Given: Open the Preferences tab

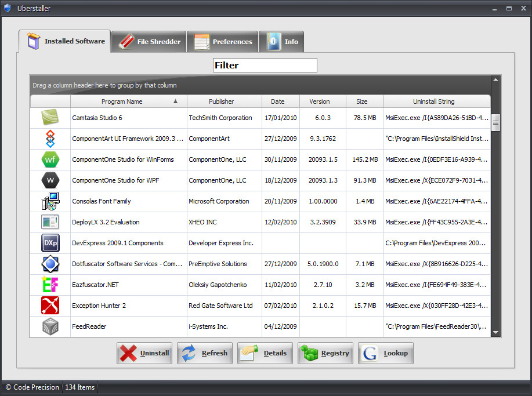Looking at the screenshot, I should tap(223, 42).
